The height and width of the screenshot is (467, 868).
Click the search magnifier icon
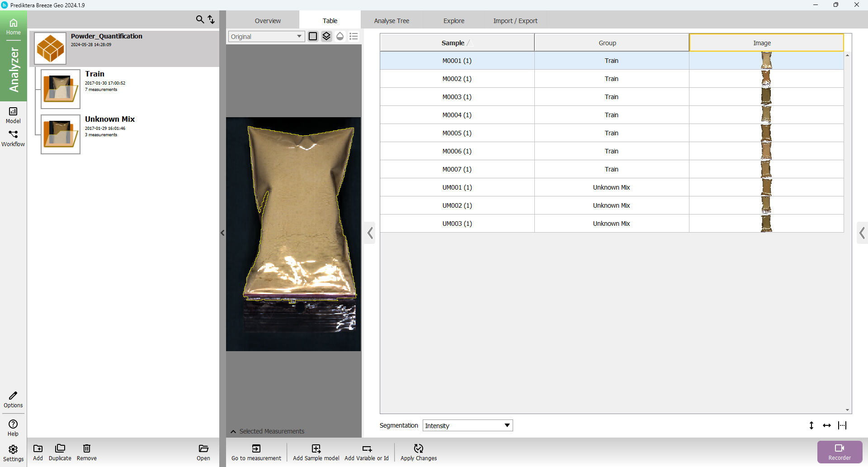199,19
